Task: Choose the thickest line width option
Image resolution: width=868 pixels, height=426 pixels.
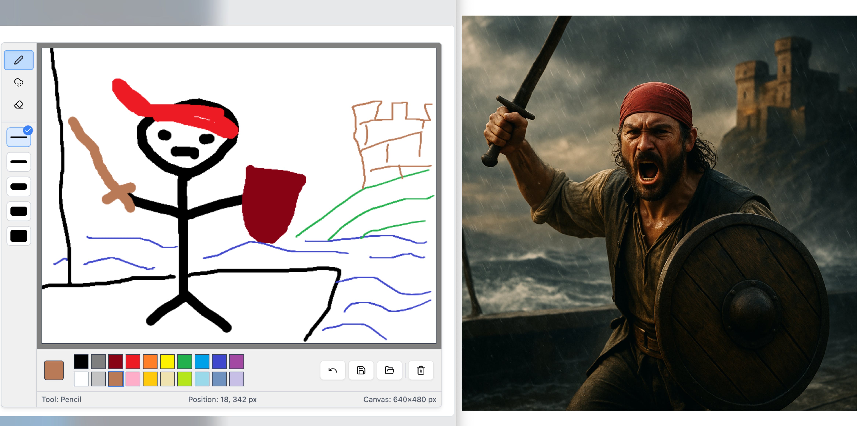Action: point(19,236)
